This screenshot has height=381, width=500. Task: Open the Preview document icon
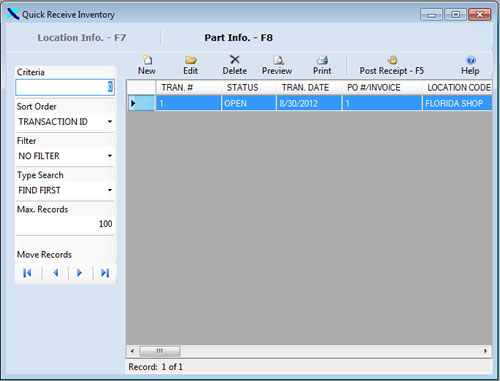coord(278,60)
